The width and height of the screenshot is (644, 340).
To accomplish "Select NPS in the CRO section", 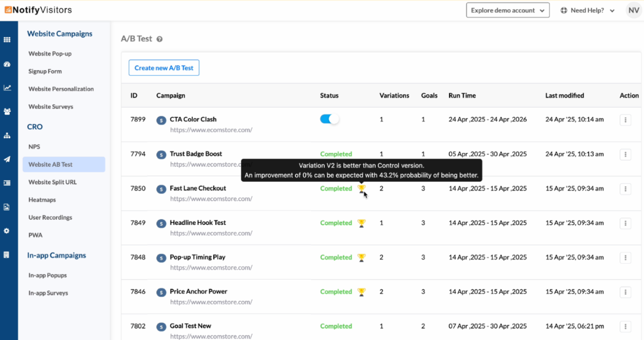I will 34,147.
